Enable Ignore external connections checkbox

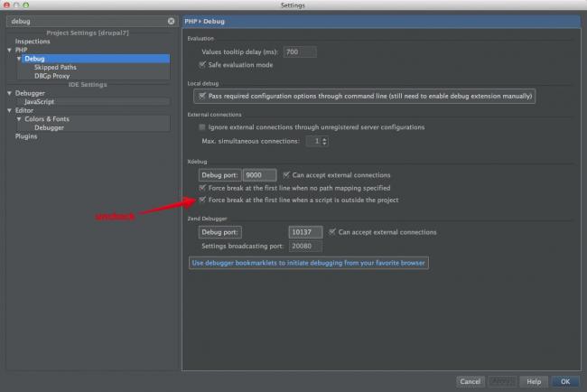[202, 127]
